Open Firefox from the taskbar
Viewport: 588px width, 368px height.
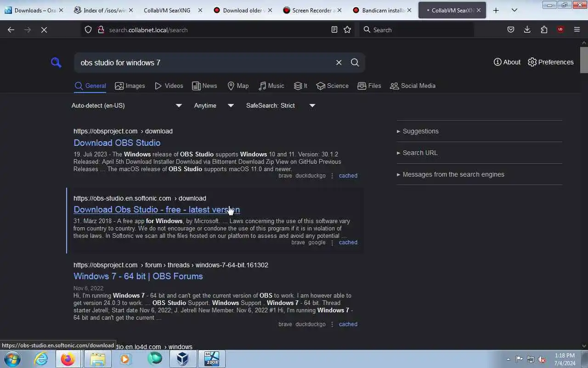pyautogui.click(x=68, y=359)
